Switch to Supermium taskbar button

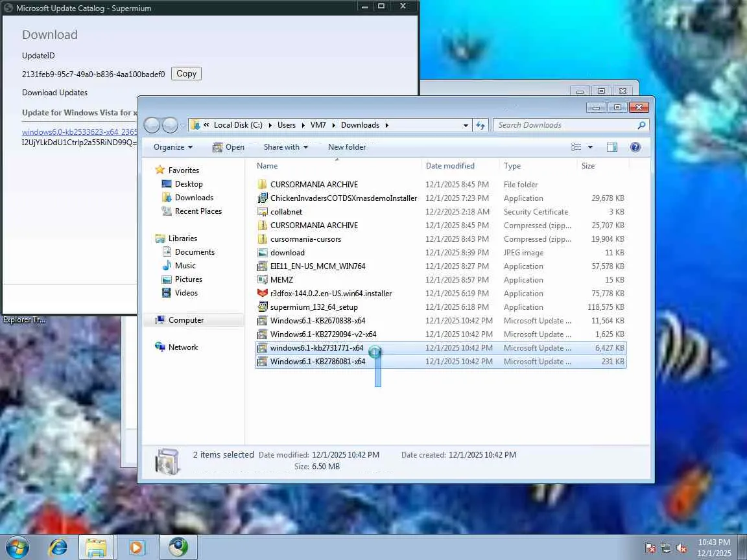[178, 547]
